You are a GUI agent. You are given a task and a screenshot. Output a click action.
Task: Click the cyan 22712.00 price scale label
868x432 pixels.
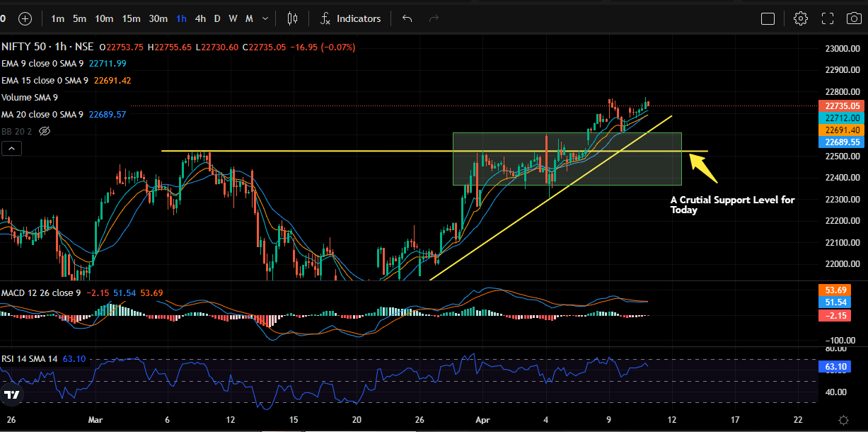[x=841, y=118]
